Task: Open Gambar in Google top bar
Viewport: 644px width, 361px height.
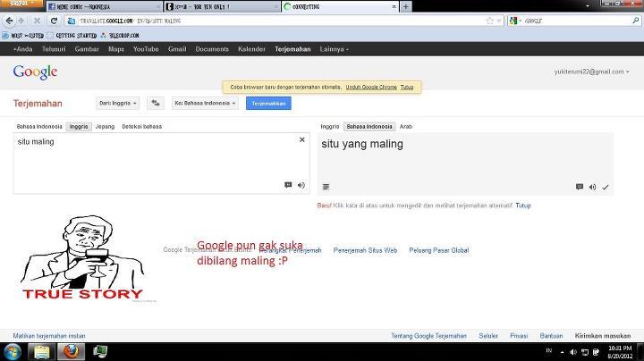Action: pyautogui.click(x=87, y=49)
